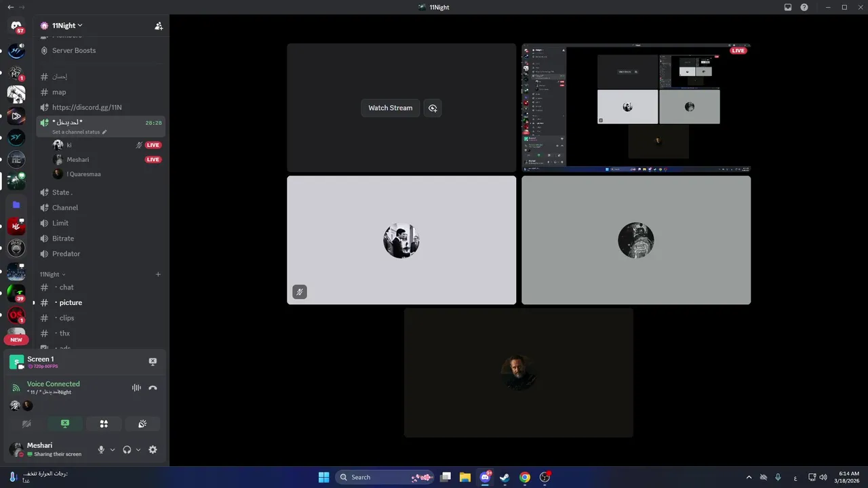Image resolution: width=868 pixels, height=488 pixels.
Task: Pop out stream icon beside Watch Stream
Action: [433, 108]
